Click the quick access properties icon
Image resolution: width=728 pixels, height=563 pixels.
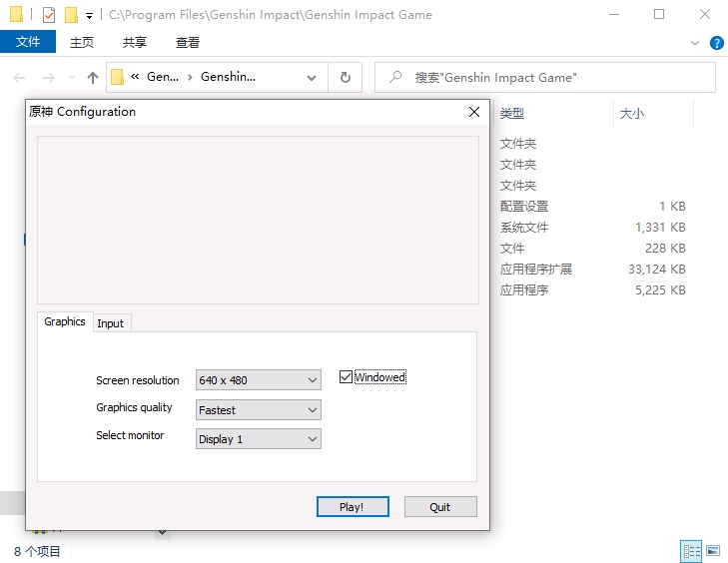pos(48,15)
